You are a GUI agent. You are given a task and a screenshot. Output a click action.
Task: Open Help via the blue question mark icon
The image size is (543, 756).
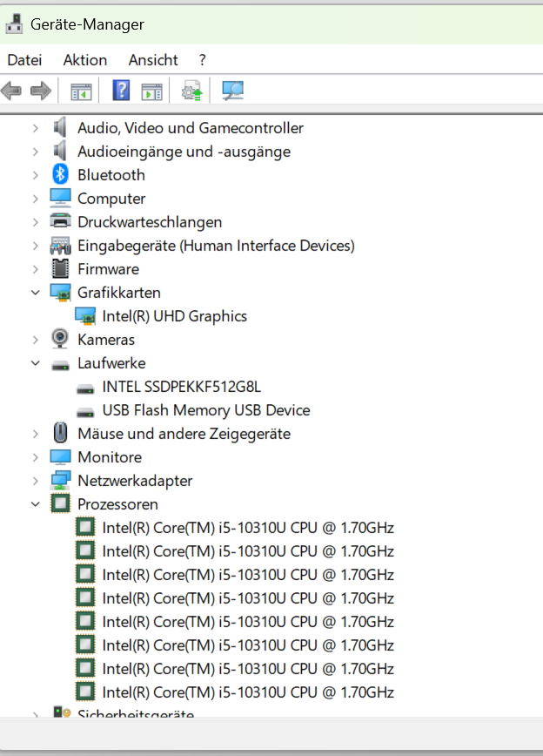click(x=121, y=91)
